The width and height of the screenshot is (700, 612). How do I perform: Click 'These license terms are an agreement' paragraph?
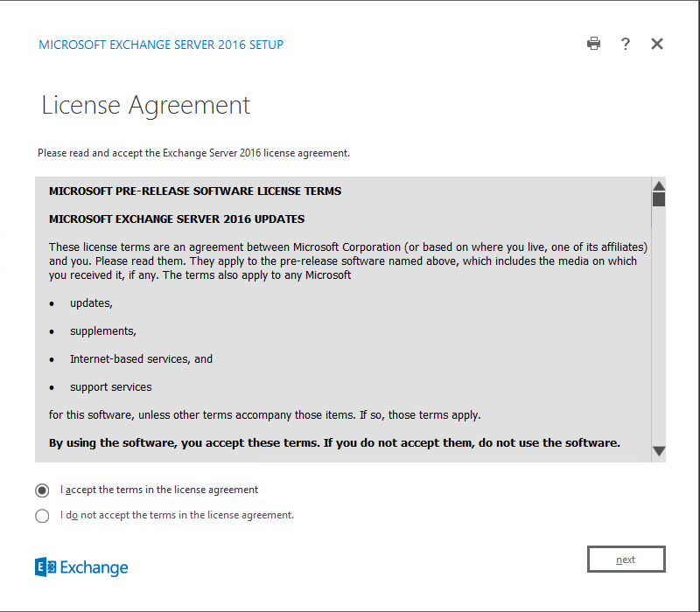[348, 261]
